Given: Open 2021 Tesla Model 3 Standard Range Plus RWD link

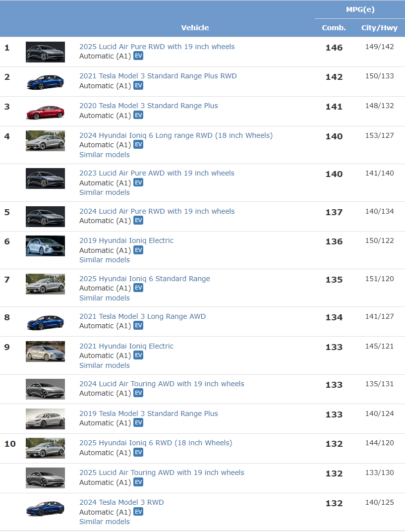Looking at the screenshot, I should click(x=158, y=76).
